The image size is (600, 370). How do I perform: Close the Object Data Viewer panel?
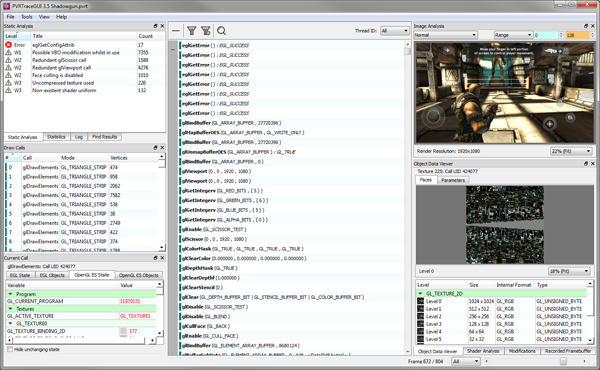(593, 163)
